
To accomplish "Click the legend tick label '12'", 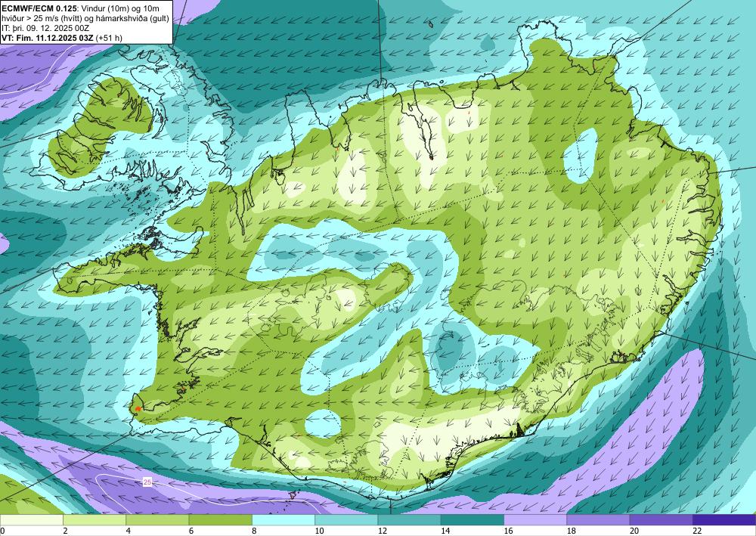I will pos(383,531).
